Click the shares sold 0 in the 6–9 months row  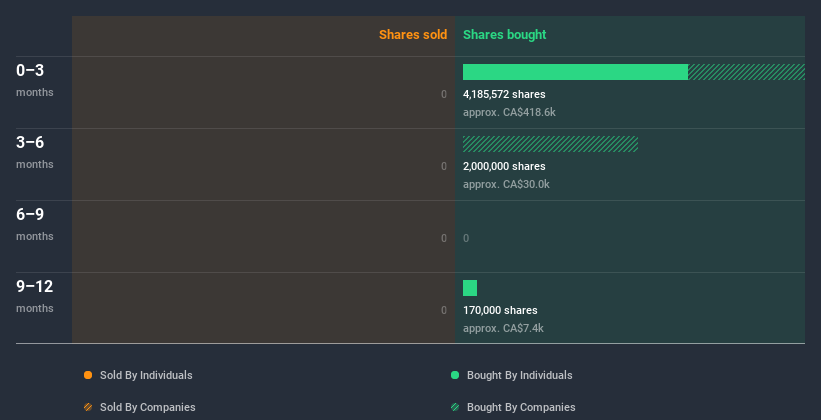(444, 238)
